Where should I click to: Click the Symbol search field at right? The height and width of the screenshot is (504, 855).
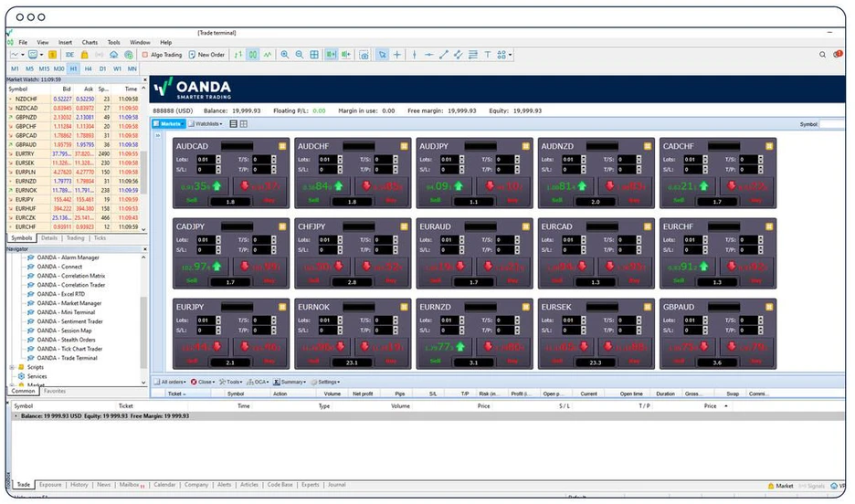[x=832, y=124]
